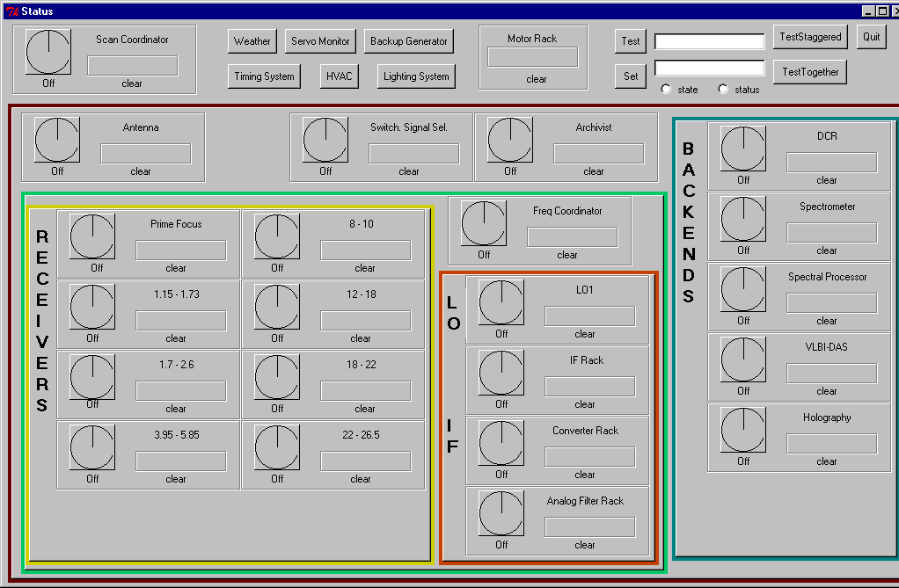The image size is (899, 588).
Task: Toggle the IF Rack dial
Action: coord(501,372)
